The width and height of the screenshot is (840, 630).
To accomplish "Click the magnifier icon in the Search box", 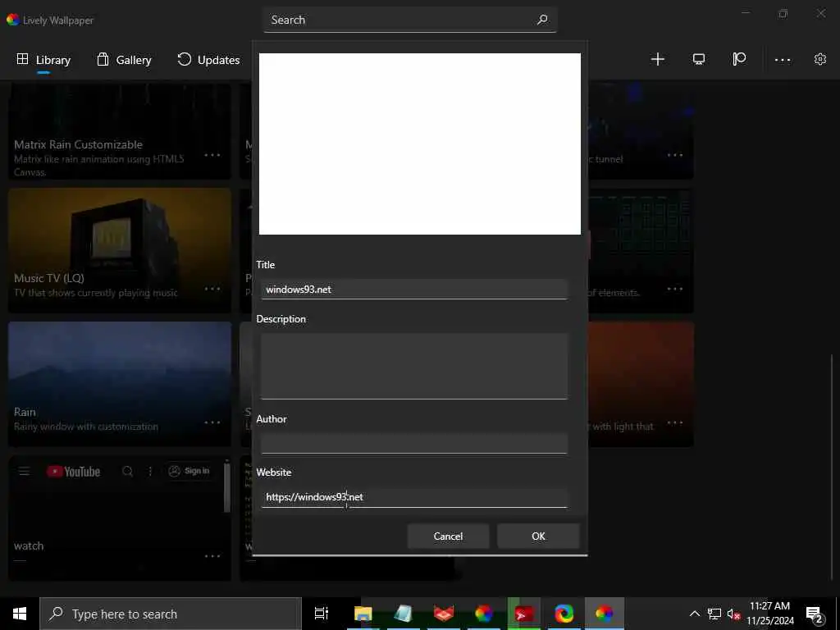I will click(542, 20).
